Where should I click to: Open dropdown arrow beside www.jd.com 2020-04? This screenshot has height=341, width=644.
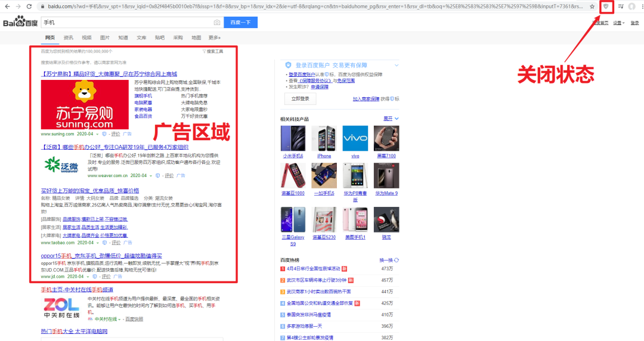coord(88,277)
